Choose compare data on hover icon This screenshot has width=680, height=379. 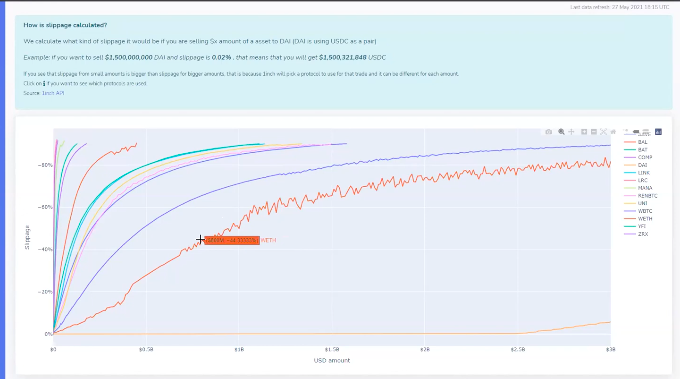point(646,132)
